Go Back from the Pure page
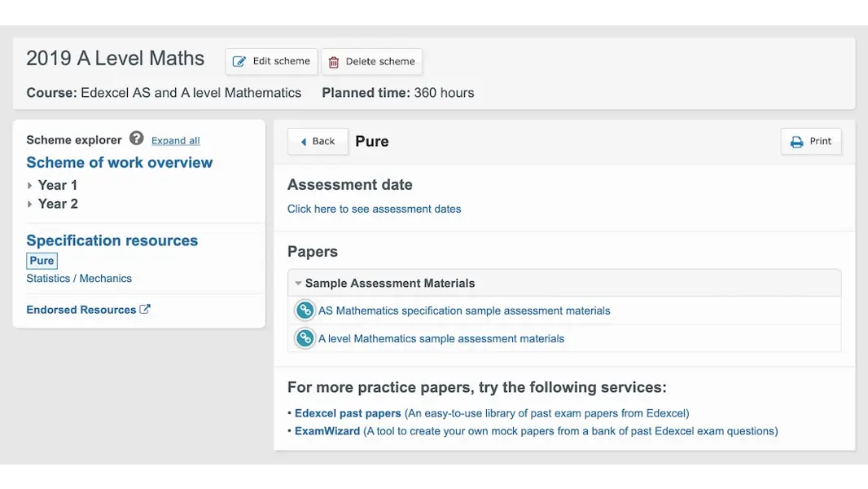This screenshot has width=868, height=489. (x=318, y=142)
